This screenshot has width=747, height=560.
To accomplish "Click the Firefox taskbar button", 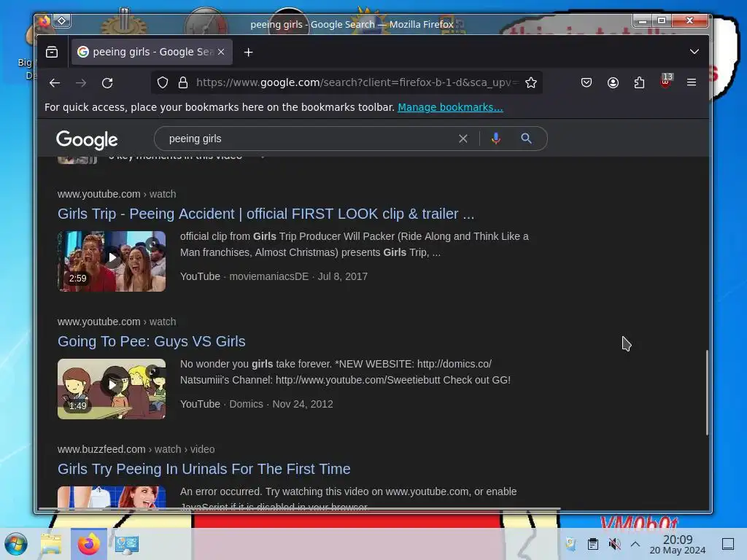I will (x=88, y=544).
